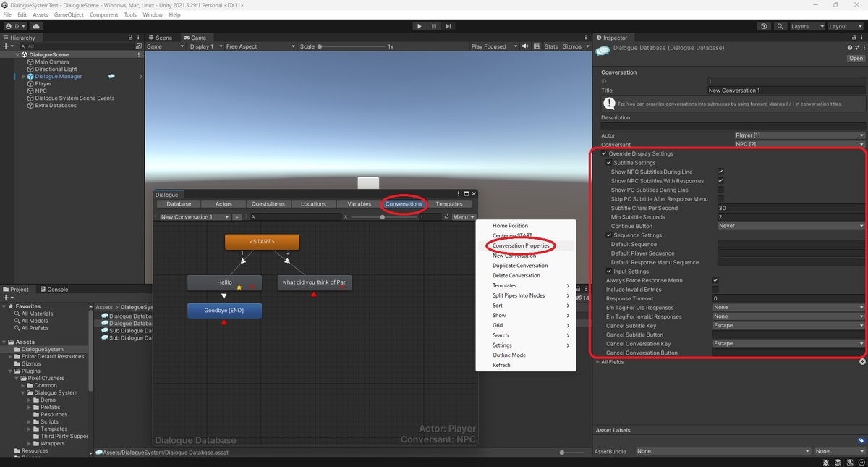This screenshot has height=467, width=868.
Task: Toggle Subtitle Settings checkbox
Action: click(609, 163)
